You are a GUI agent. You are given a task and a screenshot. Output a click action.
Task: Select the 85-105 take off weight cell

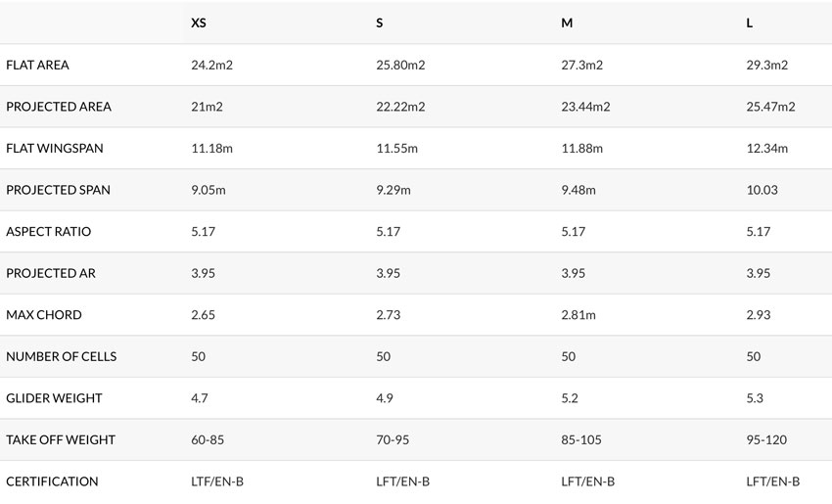click(581, 439)
